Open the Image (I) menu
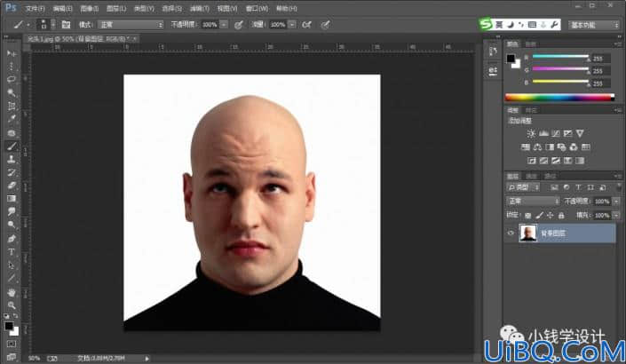Viewport: 626px width, 364px height. click(90, 8)
